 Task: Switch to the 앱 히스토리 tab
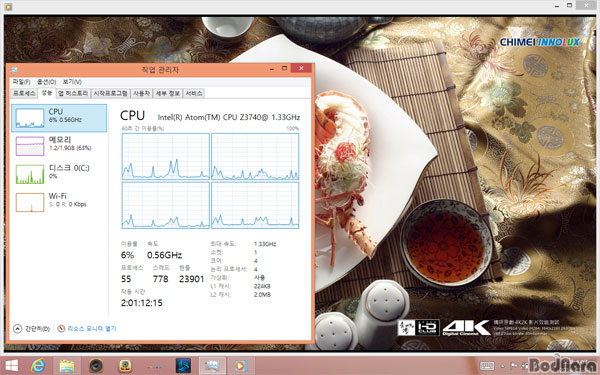click(73, 93)
